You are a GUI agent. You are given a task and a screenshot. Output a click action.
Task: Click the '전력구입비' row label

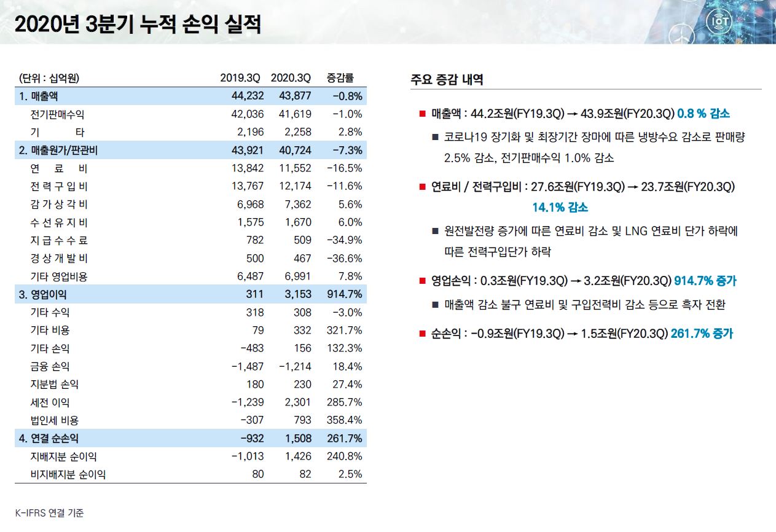click(59, 186)
